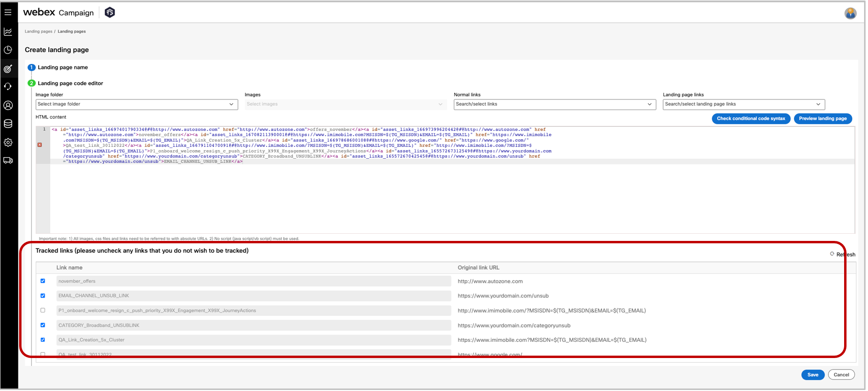The height and width of the screenshot is (391, 868).
Task: Open the Select image folder dropdown
Action: coord(137,104)
